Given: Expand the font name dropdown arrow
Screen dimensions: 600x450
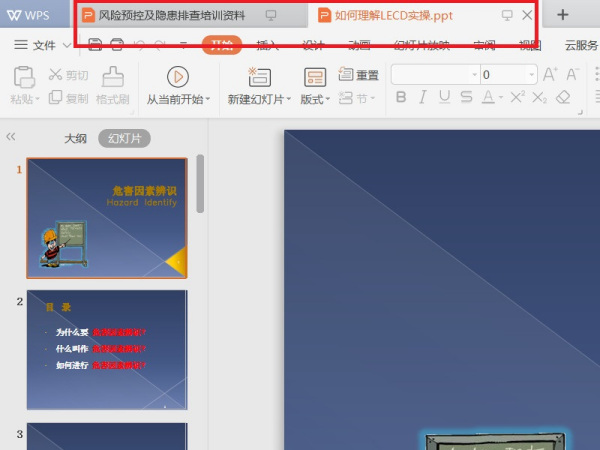Looking at the screenshot, I should coord(474,74).
